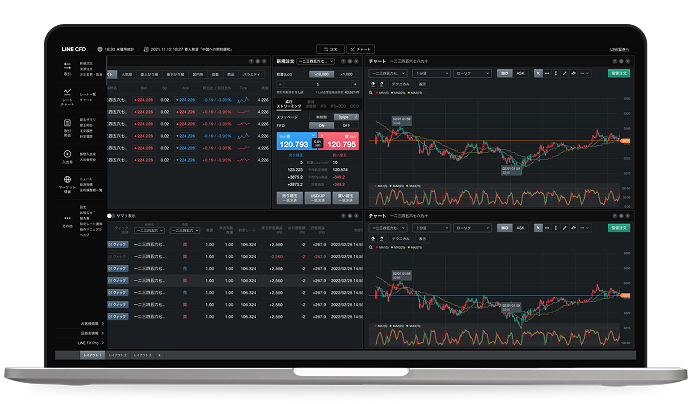Toggle the サマリ表示 checkbox

[110, 215]
